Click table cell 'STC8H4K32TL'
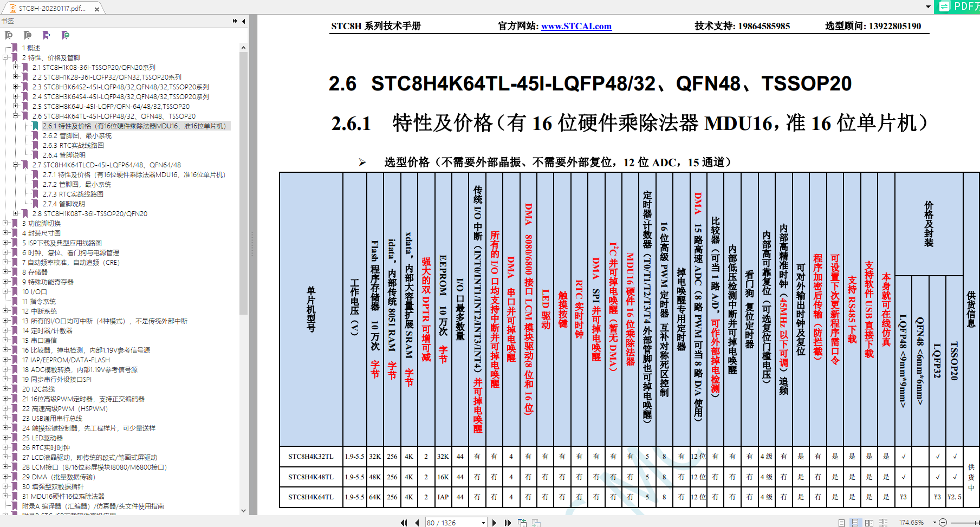Screen dimensions: 980x527 [x=311, y=456]
